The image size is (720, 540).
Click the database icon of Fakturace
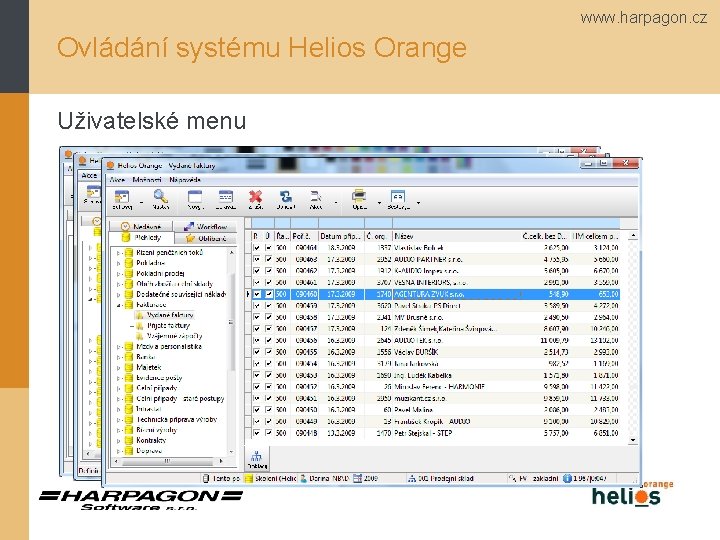click(x=129, y=305)
